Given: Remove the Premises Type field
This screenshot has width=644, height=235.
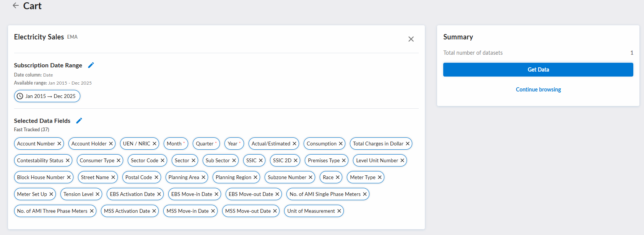Looking at the screenshot, I should (344, 160).
